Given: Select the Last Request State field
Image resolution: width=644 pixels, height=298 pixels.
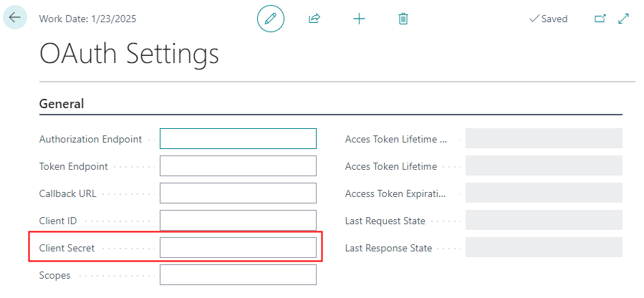Looking at the screenshot, I should tap(544, 221).
